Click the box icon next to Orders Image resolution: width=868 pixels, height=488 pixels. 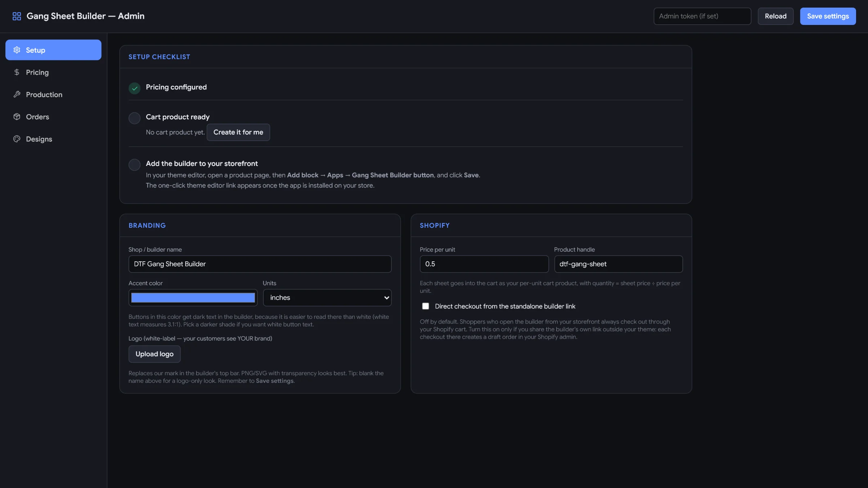17,117
